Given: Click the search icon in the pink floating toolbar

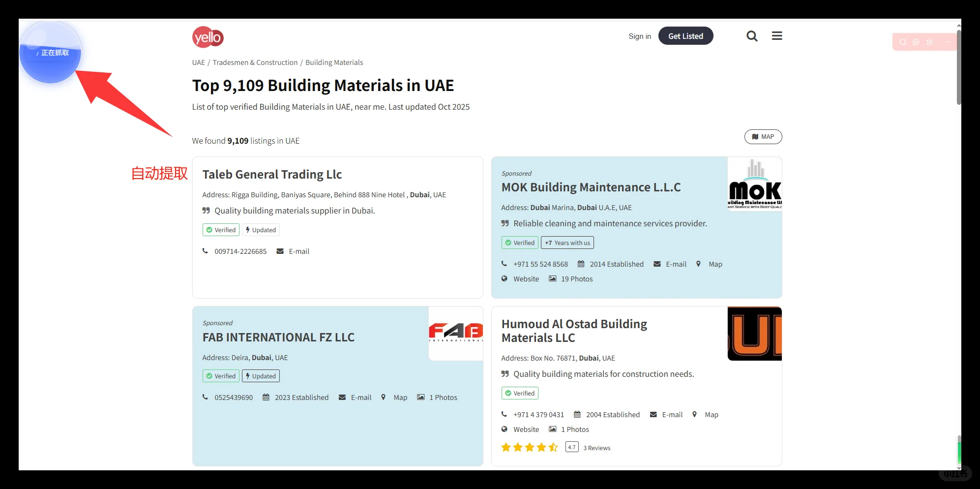Looking at the screenshot, I should (x=903, y=42).
